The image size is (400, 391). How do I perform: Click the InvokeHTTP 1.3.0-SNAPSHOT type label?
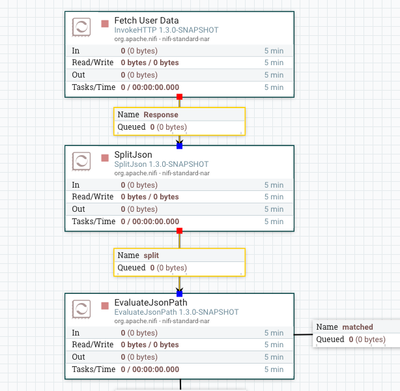166,30
